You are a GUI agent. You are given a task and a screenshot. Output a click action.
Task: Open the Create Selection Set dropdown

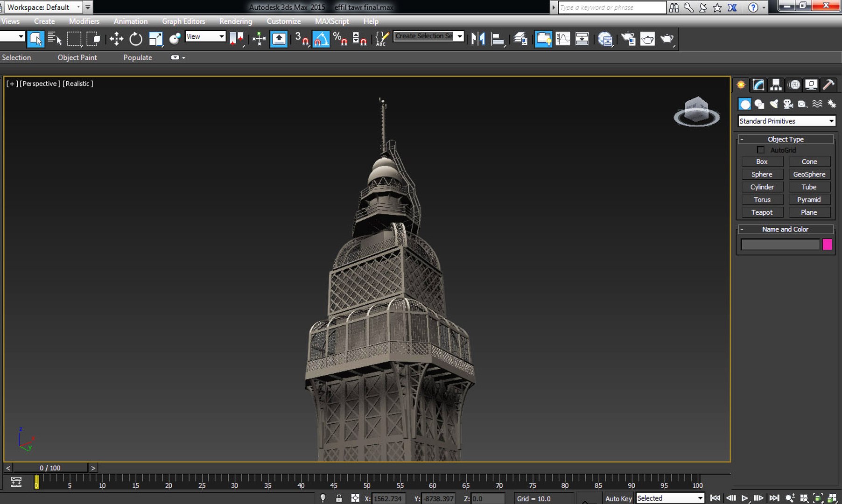click(428, 36)
